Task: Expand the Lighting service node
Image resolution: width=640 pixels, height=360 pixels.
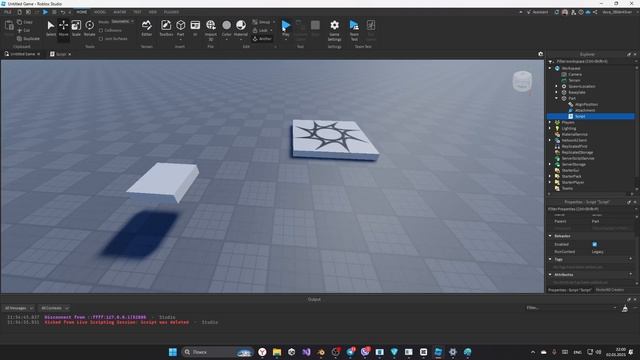Action: [x=550, y=129]
